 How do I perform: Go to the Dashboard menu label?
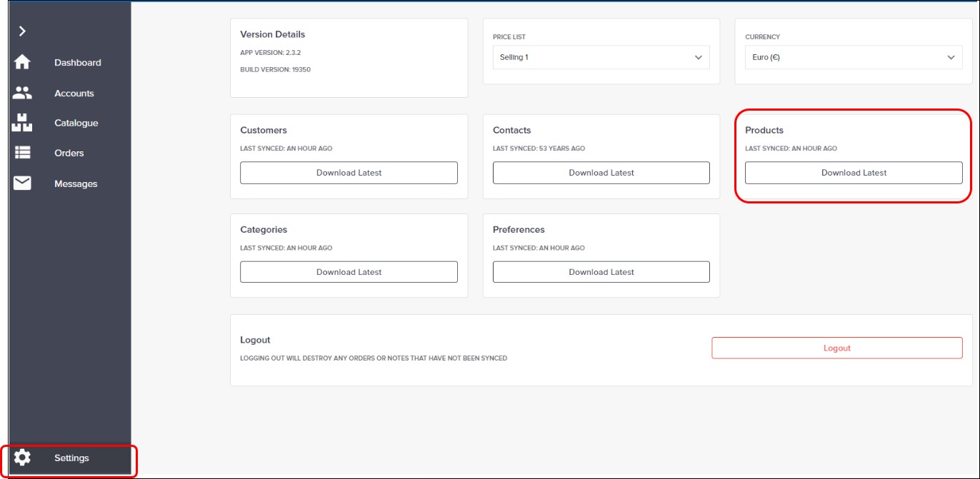click(78, 63)
